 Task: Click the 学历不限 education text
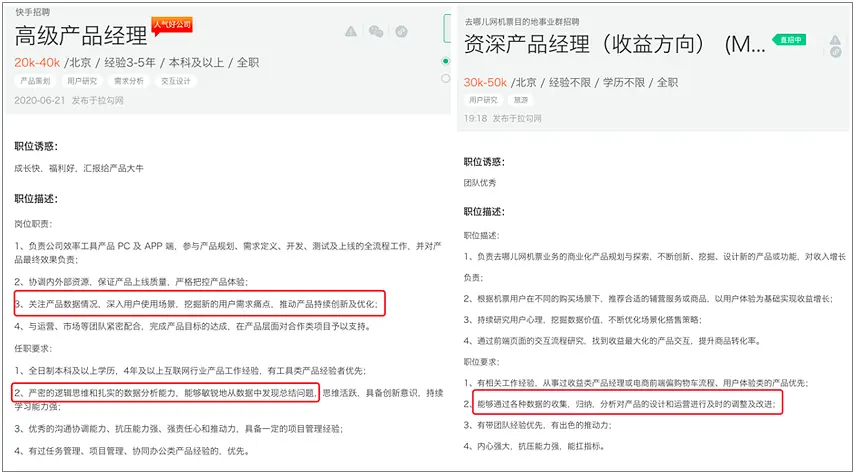[x=624, y=82]
